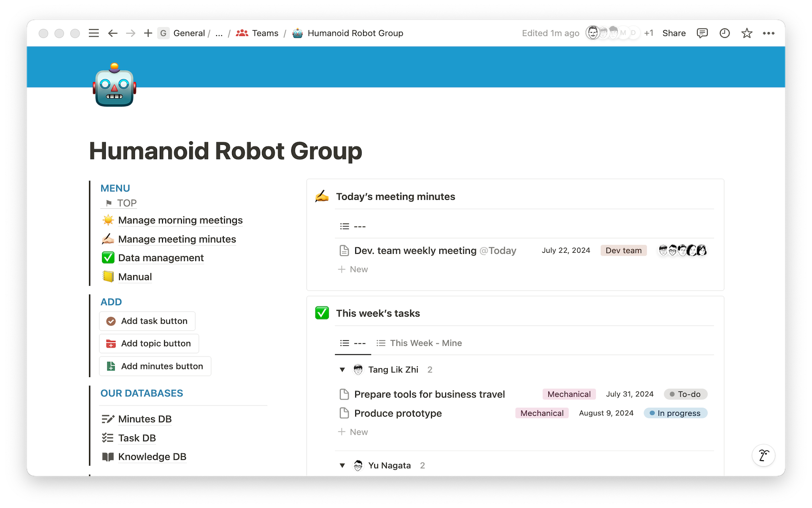
Task: Click the To-do status tag
Action: point(685,394)
